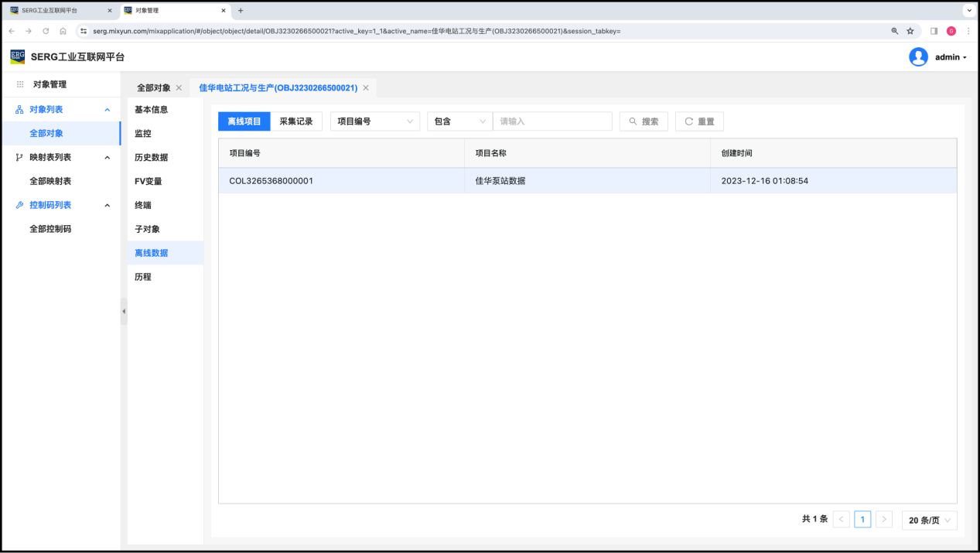Open the 项目编号 field dropdown
This screenshot has width=980, height=553.
(x=374, y=121)
